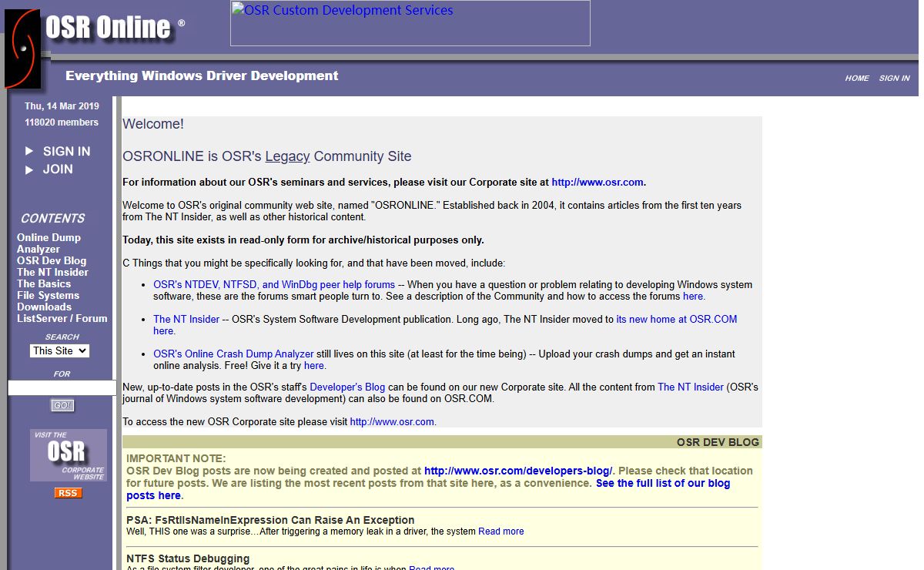
Task: Follow the bold http://www.osr.com link
Action: (x=597, y=183)
